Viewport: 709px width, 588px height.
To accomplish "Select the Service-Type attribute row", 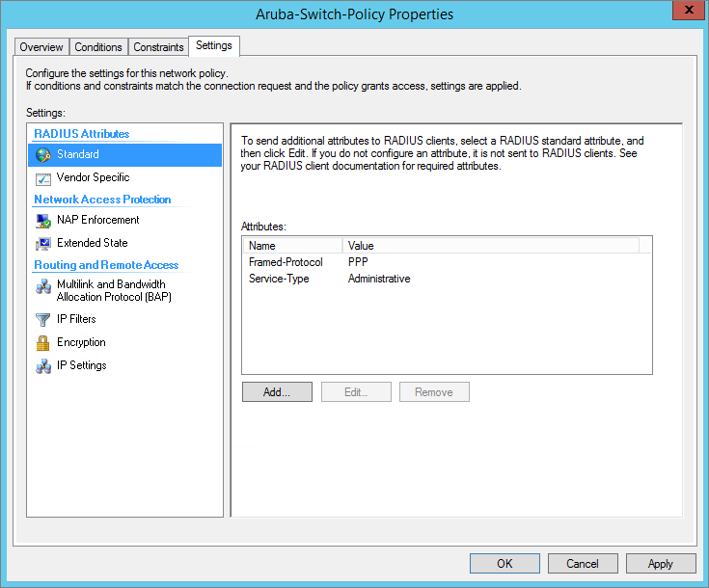I will (x=447, y=279).
